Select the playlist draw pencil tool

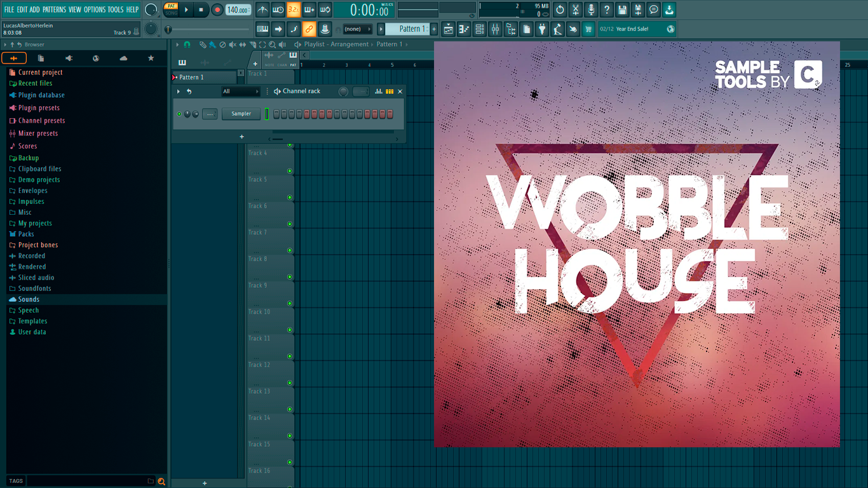pos(203,44)
